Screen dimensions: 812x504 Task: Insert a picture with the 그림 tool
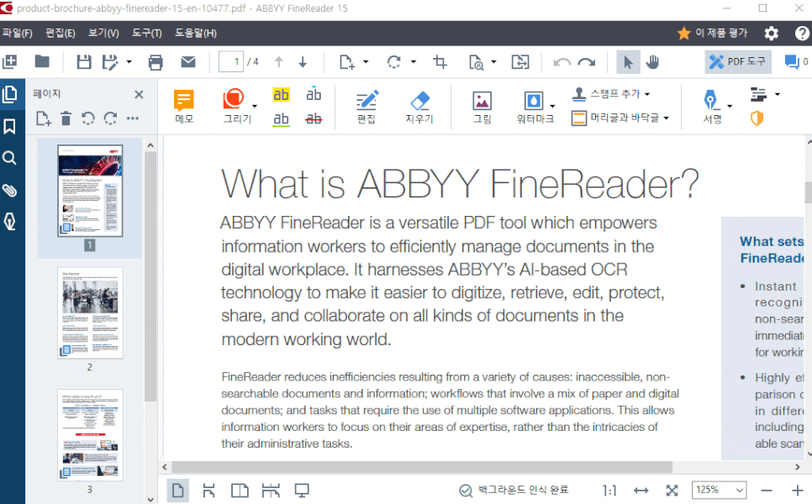[x=482, y=106]
